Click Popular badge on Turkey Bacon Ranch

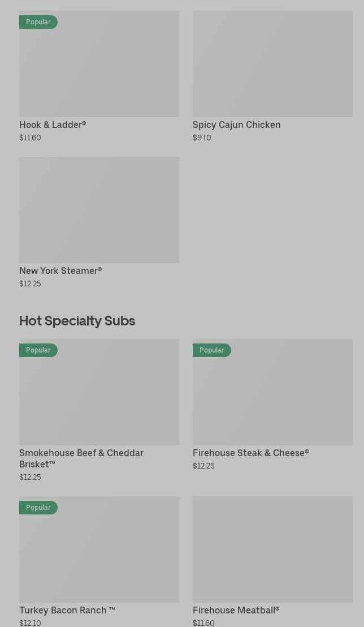(38, 508)
